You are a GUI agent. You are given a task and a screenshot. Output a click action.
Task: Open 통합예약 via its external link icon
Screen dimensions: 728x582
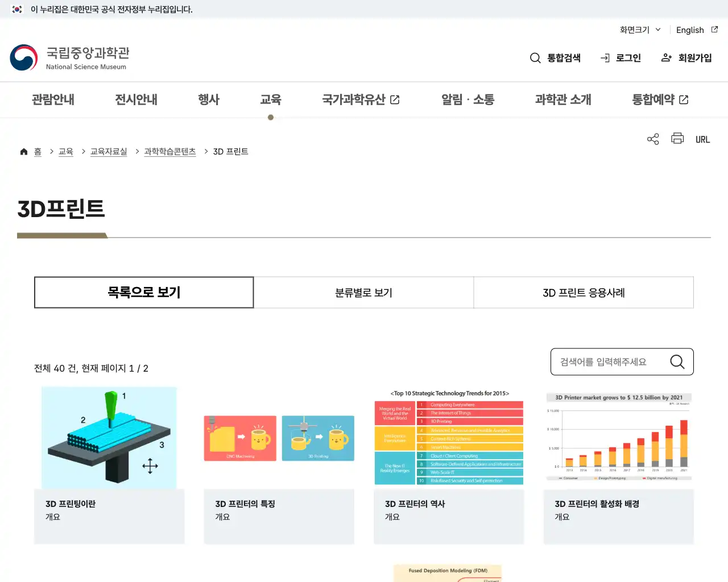(685, 99)
